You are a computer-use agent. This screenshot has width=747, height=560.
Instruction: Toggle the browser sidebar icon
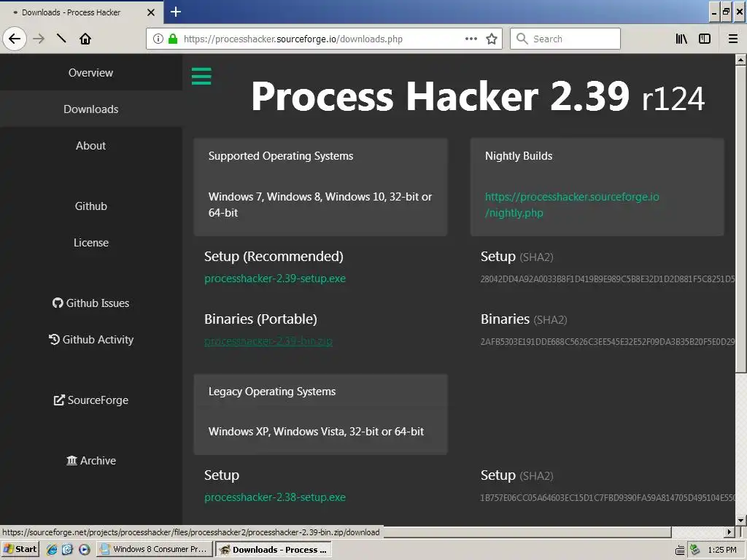point(705,39)
